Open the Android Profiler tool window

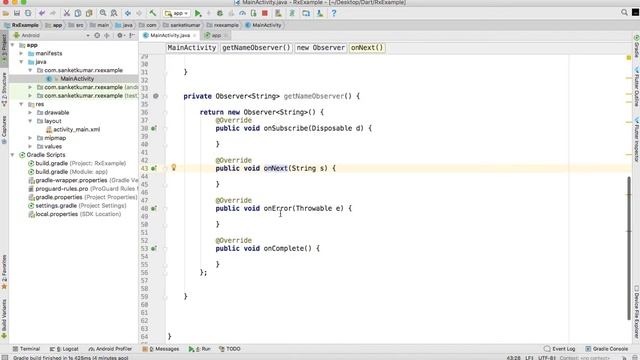[110, 349]
